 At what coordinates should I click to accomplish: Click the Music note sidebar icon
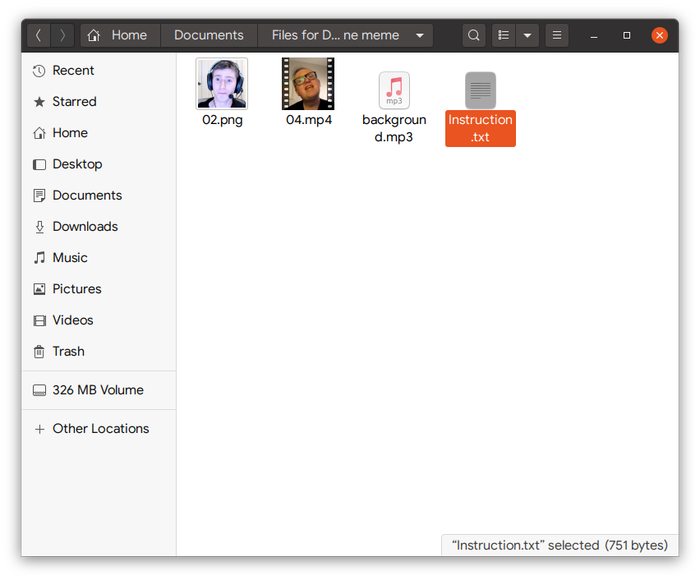(x=39, y=258)
